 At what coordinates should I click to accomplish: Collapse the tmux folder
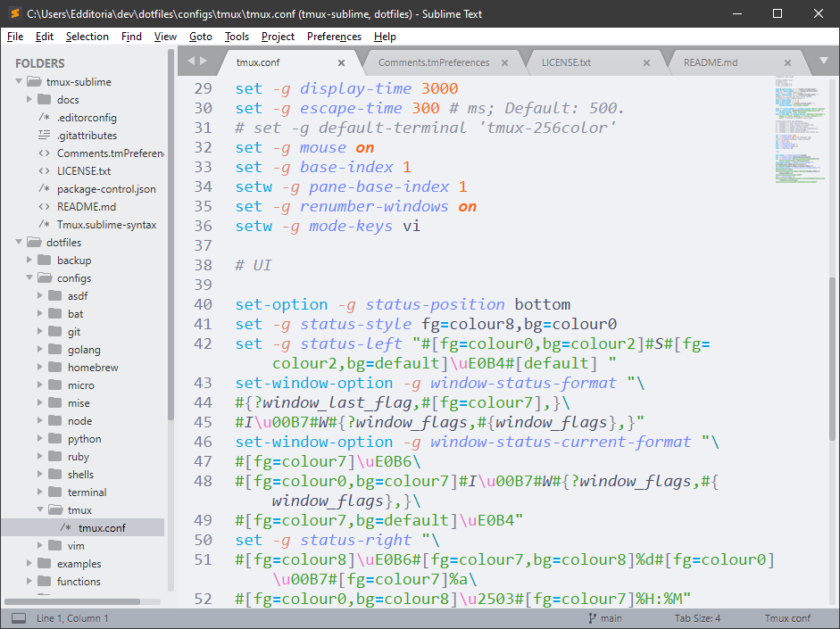pyautogui.click(x=40, y=509)
